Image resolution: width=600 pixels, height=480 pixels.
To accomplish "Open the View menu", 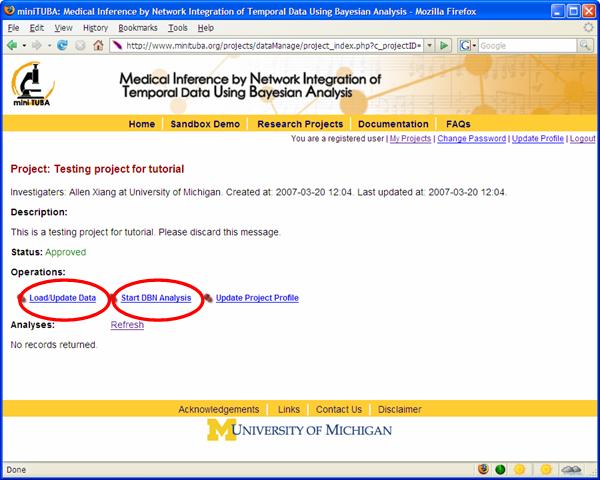I will pos(63,28).
